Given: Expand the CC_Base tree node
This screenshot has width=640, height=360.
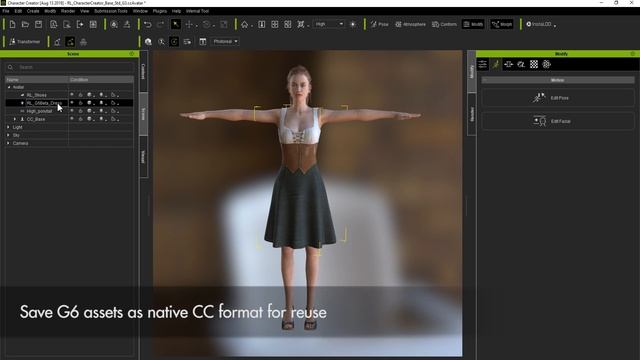Looking at the screenshot, I should click(x=15, y=119).
